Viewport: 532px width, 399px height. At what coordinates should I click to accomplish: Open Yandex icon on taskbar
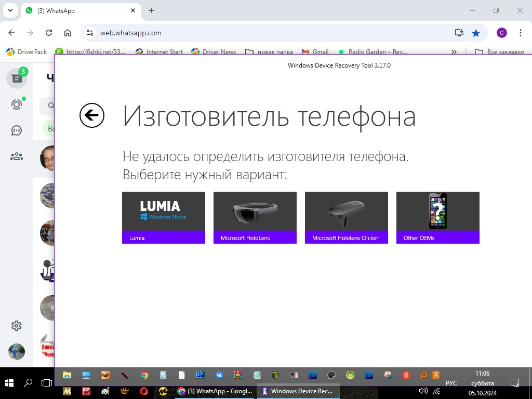[x=406, y=375]
